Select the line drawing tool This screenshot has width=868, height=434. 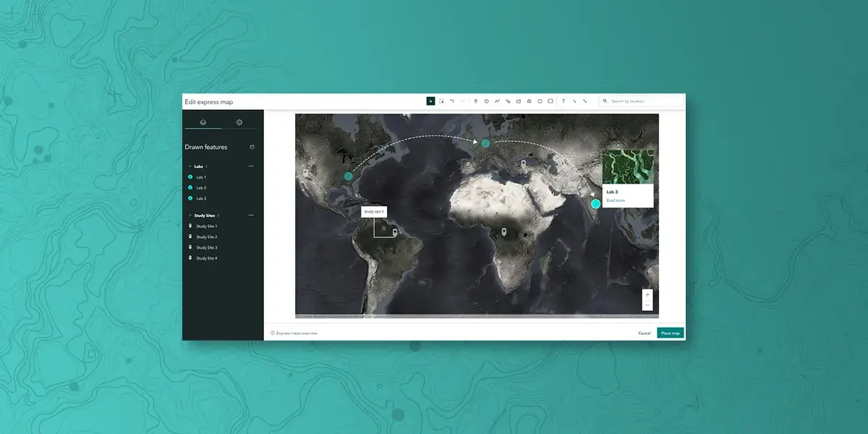[497, 101]
